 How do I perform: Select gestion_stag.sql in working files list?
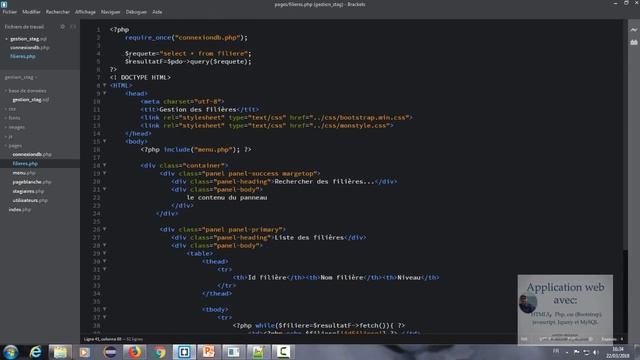pyautogui.click(x=28, y=39)
